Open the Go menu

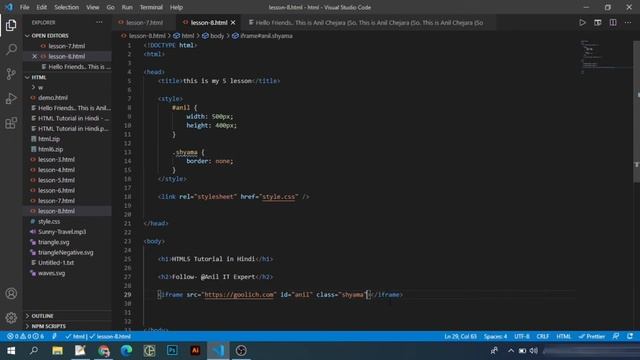tap(111, 7)
